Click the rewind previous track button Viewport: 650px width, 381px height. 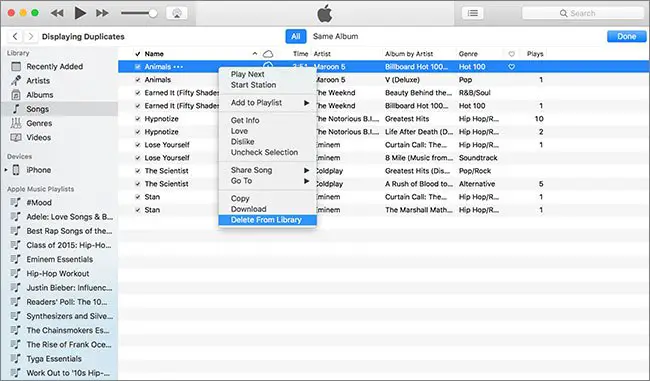point(57,13)
